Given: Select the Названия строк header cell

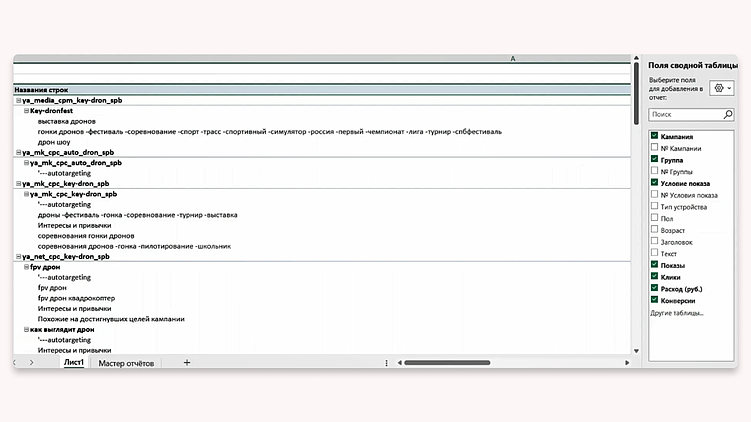Looking at the screenshot, I should [x=322, y=90].
